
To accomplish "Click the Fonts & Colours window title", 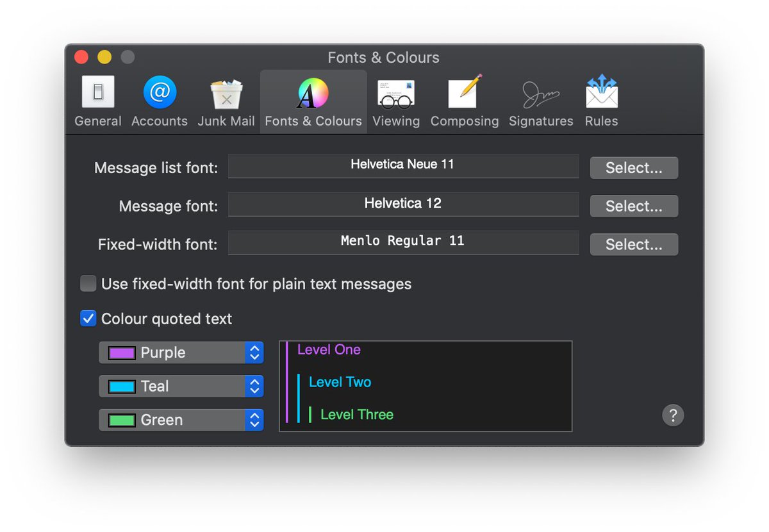I will click(383, 57).
